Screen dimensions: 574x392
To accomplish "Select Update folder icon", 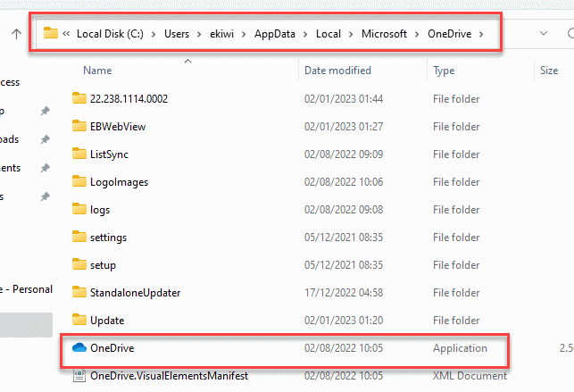I will coord(79,320).
